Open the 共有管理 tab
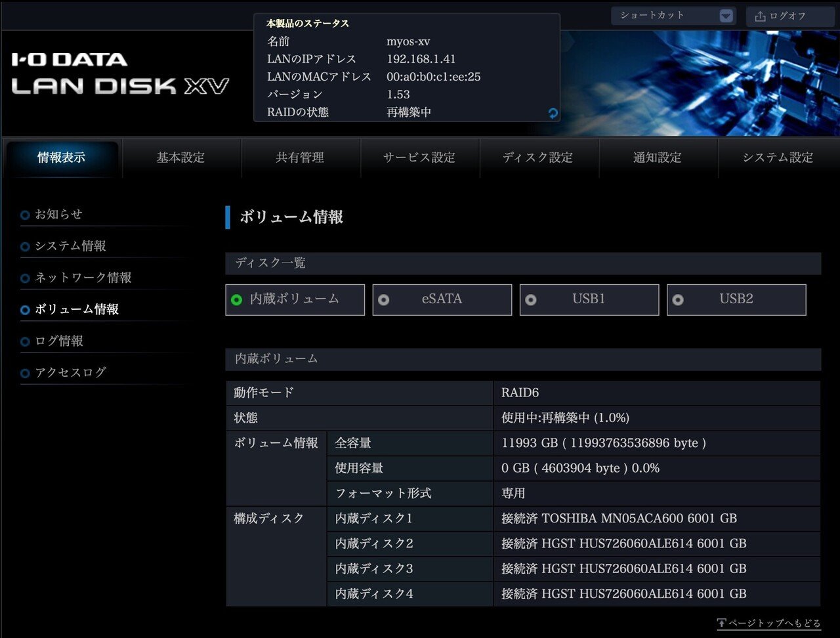Viewport: 840px width, 638px height. pyautogui.click(x=300, y=158)
